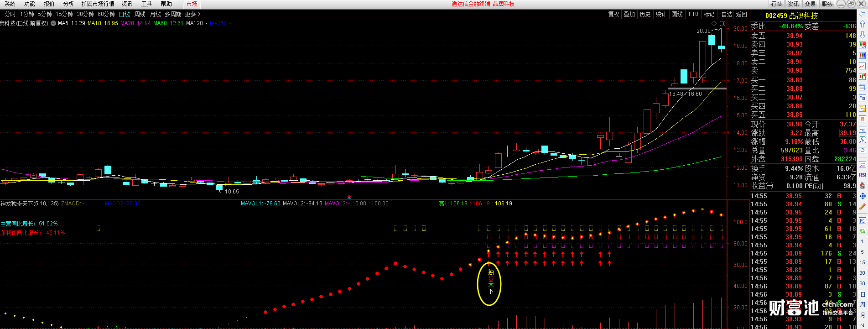Select 5-minute period in right sidebar
Screen dimensions: 868x329
pos(863,252)
